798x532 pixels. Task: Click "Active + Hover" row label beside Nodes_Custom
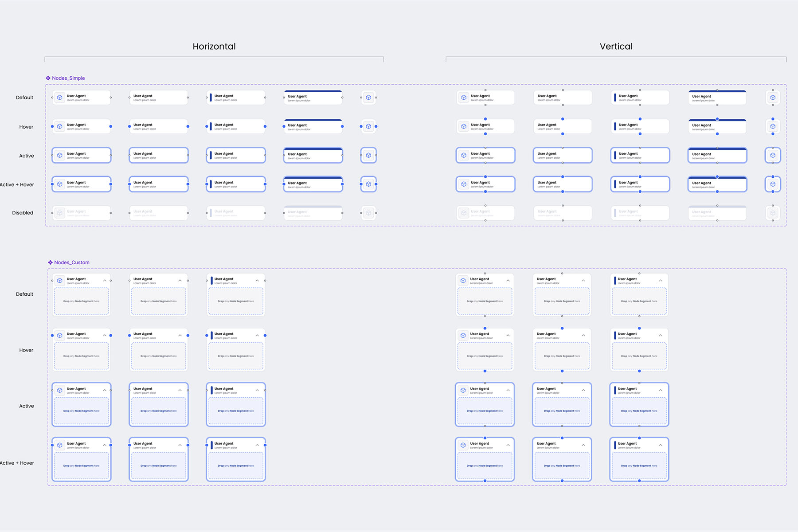17,463
